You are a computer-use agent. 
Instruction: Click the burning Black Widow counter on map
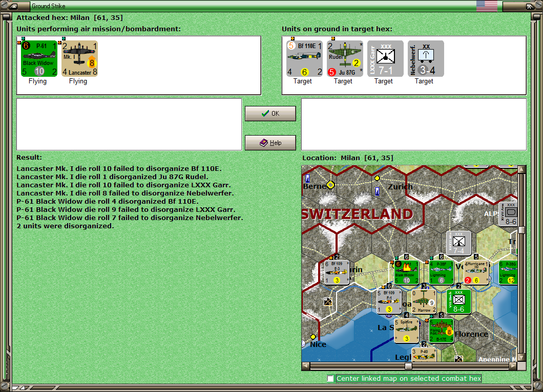coord(407,273)
